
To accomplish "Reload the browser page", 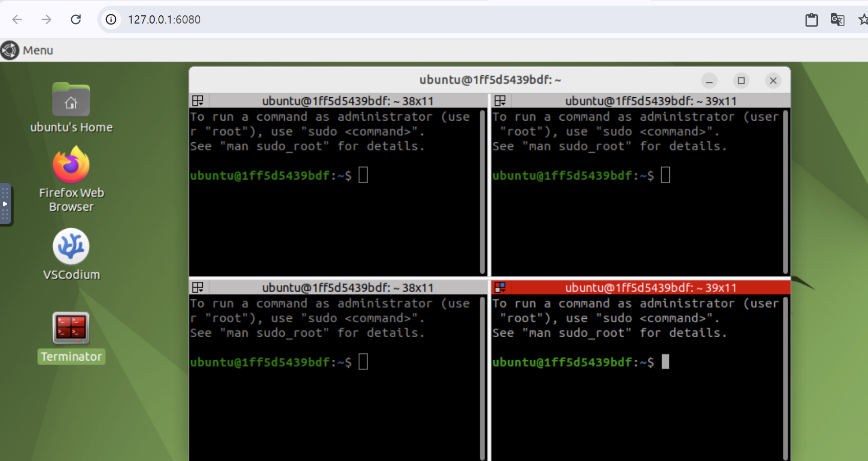I will pos(76,19).
